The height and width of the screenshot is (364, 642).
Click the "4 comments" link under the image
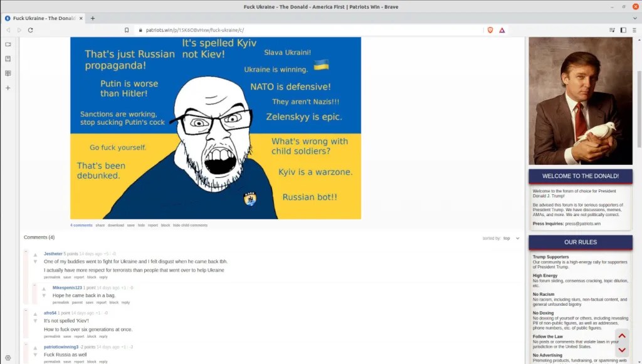point(81,225)
